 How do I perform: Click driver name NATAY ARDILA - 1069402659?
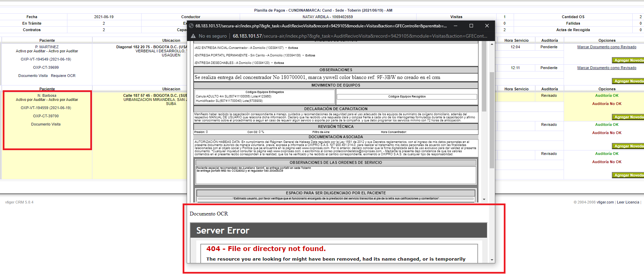(328, 17)
